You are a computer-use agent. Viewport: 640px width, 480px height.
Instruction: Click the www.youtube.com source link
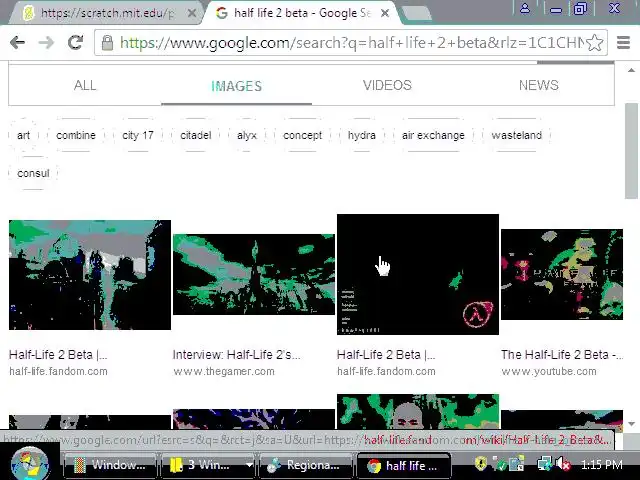pyautogui.click(x=549, y=371)
